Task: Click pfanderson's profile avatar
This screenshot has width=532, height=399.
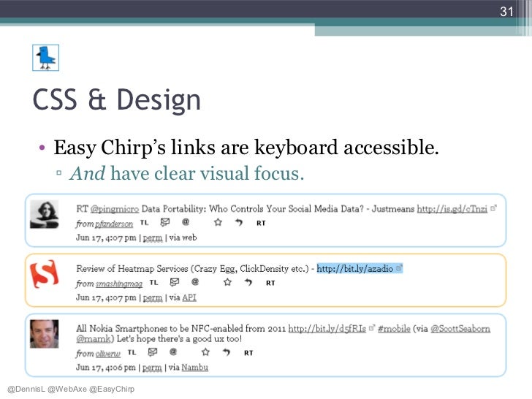Action: [45, 214]
